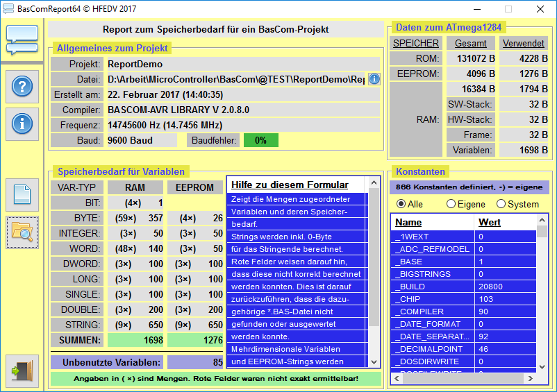The width and height of the screenshot is (557, 392).
Task: Click the speech bubbles icon in the sidebar
Action: point(22,40)
